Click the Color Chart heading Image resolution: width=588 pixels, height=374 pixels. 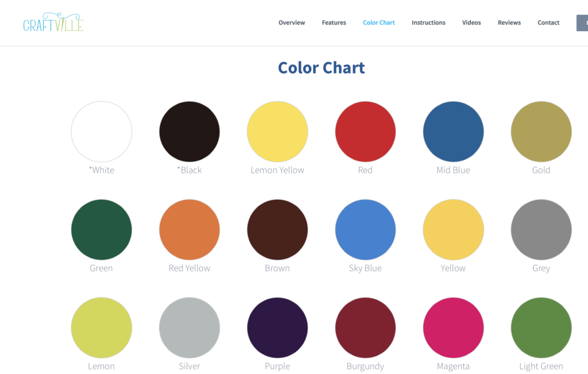pos(322,68)
